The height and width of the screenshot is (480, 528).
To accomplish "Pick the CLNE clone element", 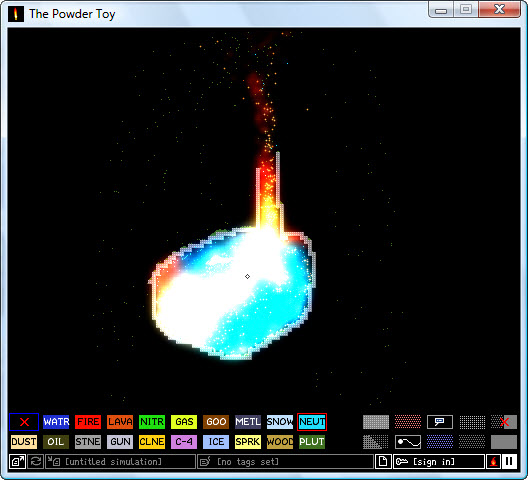I will coord(152,442).
